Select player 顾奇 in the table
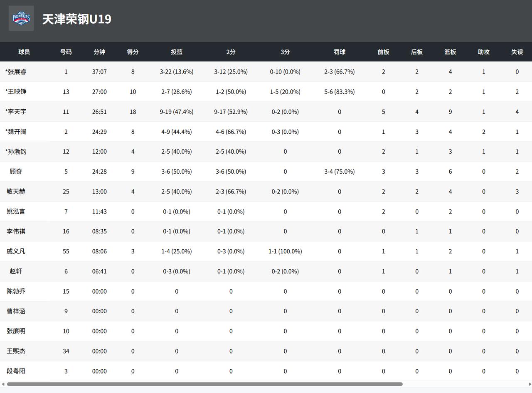This screenshot has width=532, height=393. (16, 172)
